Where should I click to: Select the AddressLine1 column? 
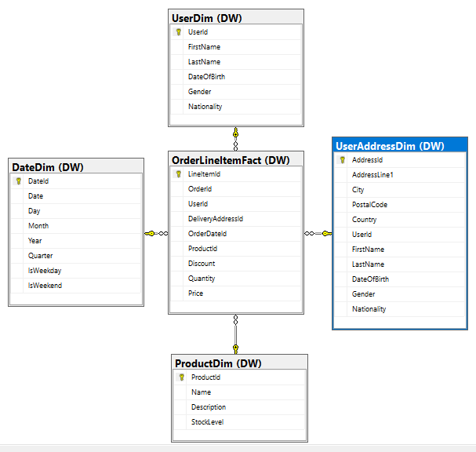coord(400,175)
